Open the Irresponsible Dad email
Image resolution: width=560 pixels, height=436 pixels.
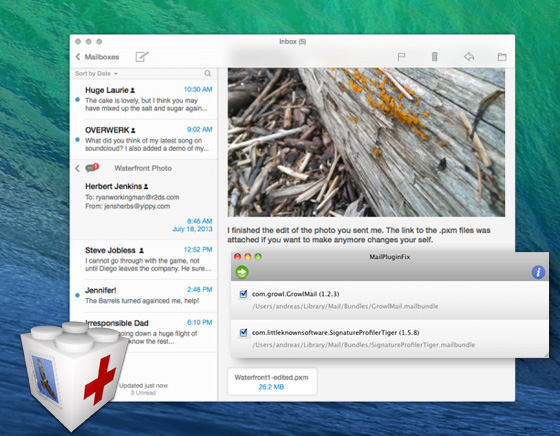click(144, 332)
